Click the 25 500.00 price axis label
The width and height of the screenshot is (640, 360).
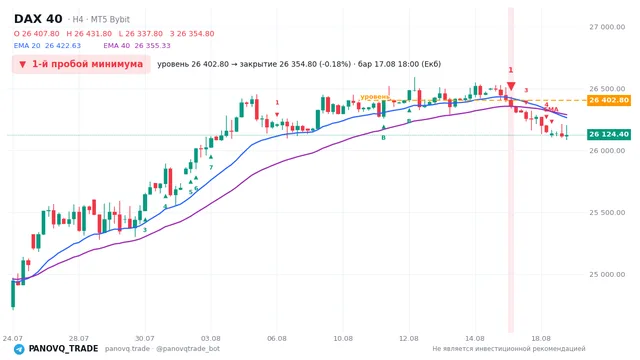(607, 212)
